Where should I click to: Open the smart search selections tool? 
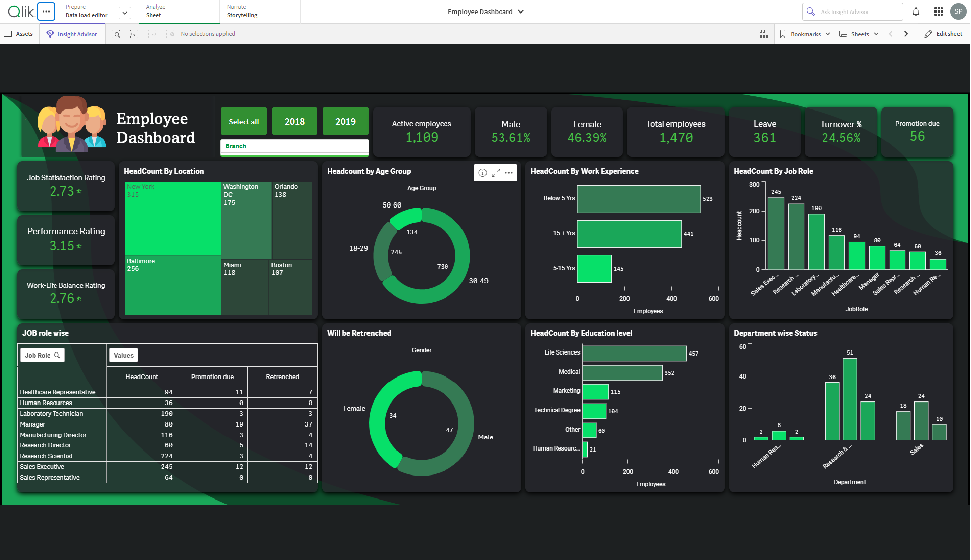115,34
